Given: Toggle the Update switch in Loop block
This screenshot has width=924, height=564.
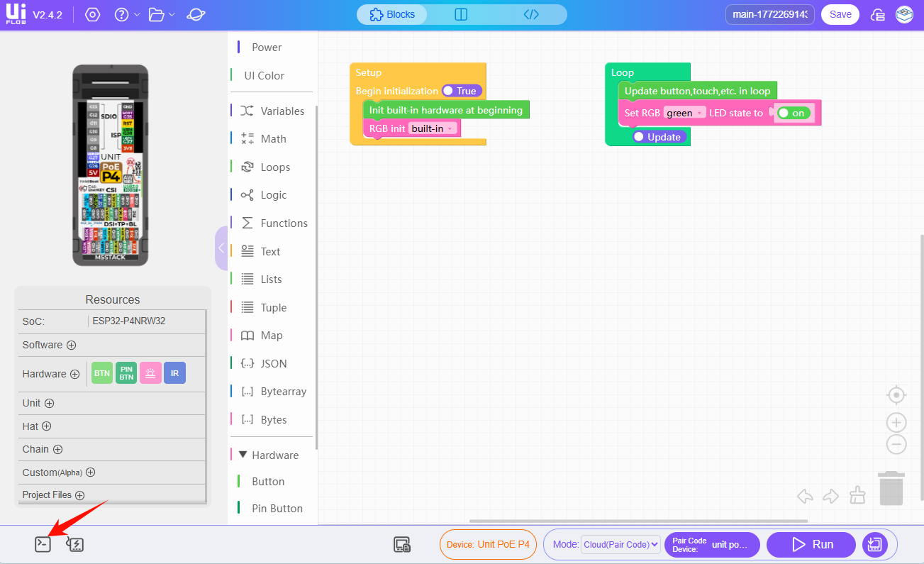Looking at the screenshot, I should [x=659, y=137].
